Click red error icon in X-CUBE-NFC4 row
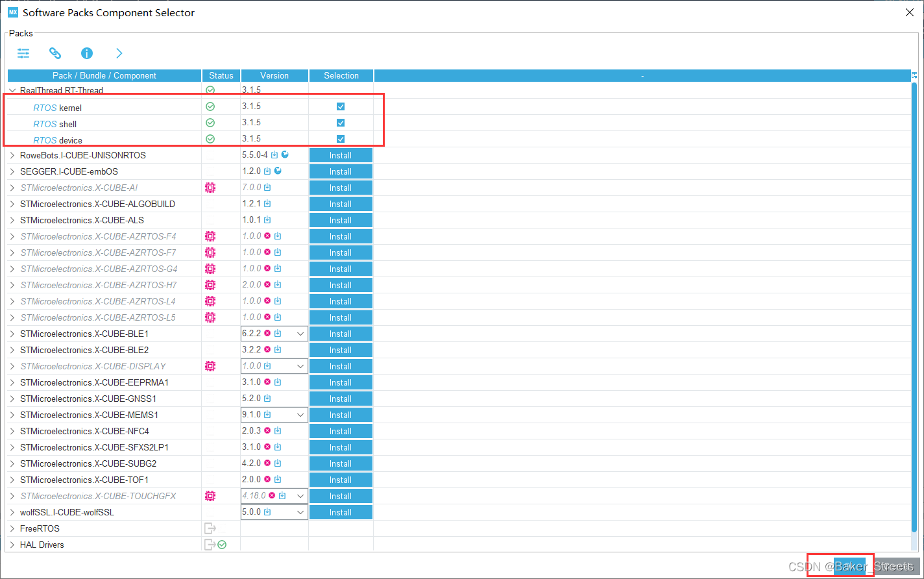The image size is (924, 579). pyautogui.click(x=267, y=430)
